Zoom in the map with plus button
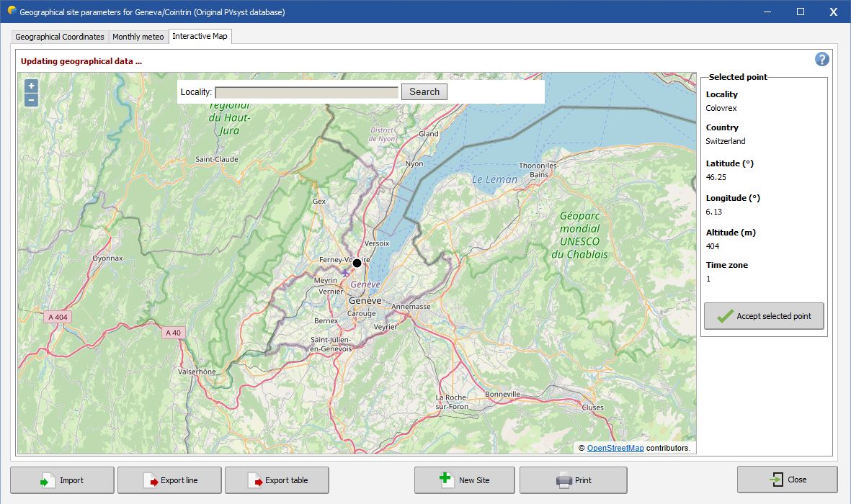Viewport: 851px width, 504px height. [x=31, y=86]
